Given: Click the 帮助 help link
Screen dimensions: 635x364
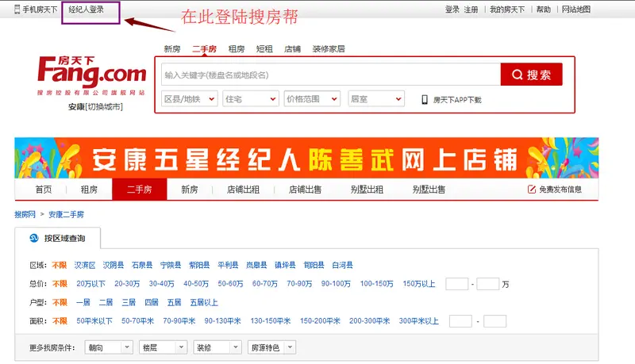Looking at the screenshot, I should pos(544,10).
